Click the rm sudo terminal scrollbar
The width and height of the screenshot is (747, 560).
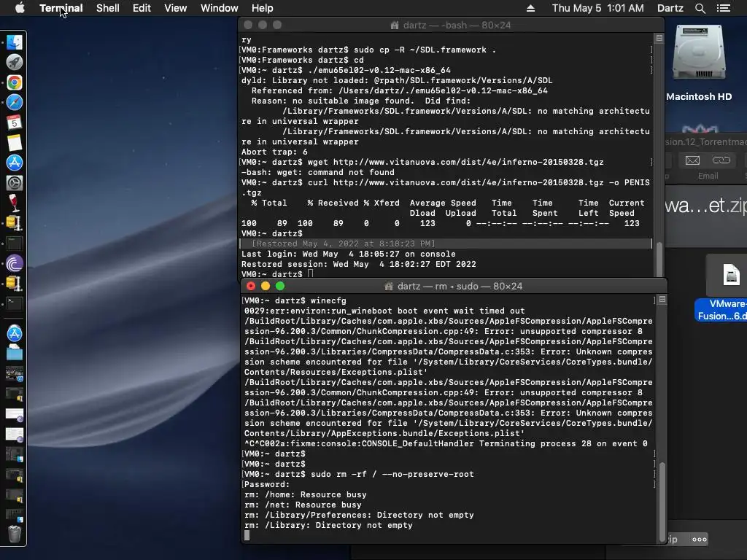662,500
